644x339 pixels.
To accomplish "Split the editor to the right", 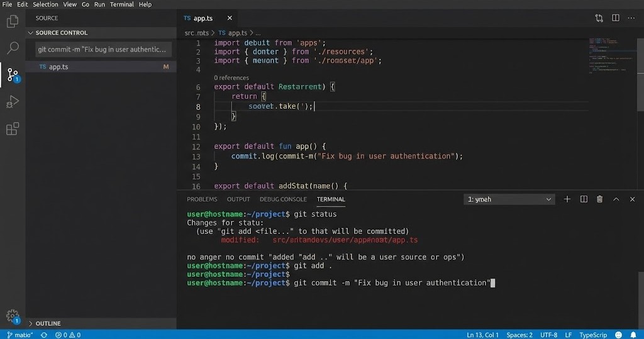I will (616, 18).
